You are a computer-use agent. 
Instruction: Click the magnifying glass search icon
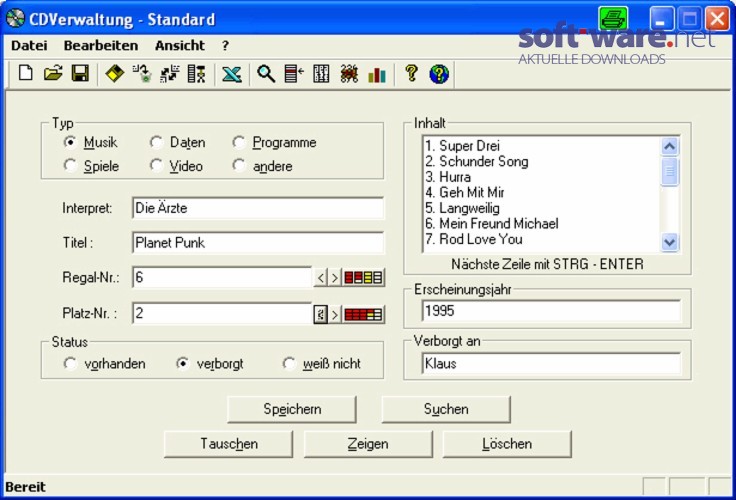pyautogui.click(x=266, y=74)
